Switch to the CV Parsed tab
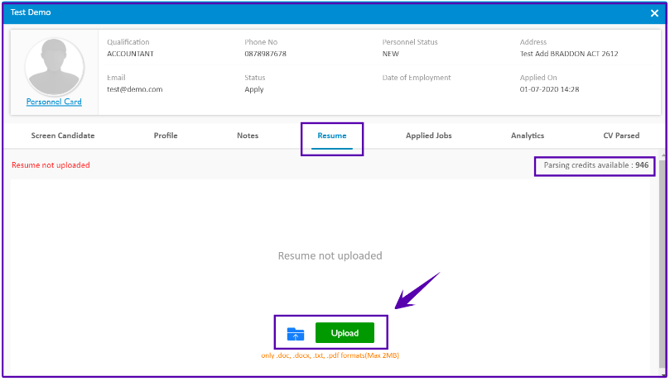The width and height of the screenshot is (670, 381). pyautogui.click(x=621, y=135)
